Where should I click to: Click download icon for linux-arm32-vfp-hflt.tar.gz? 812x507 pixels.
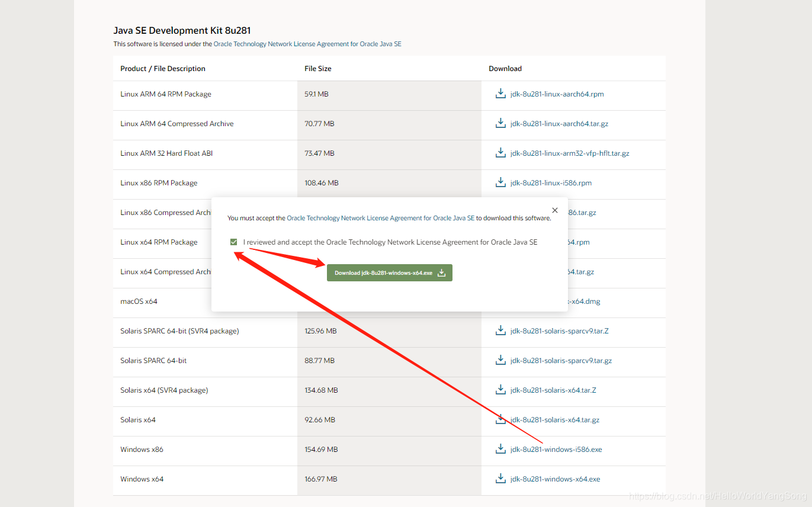[x=500, y=153]
